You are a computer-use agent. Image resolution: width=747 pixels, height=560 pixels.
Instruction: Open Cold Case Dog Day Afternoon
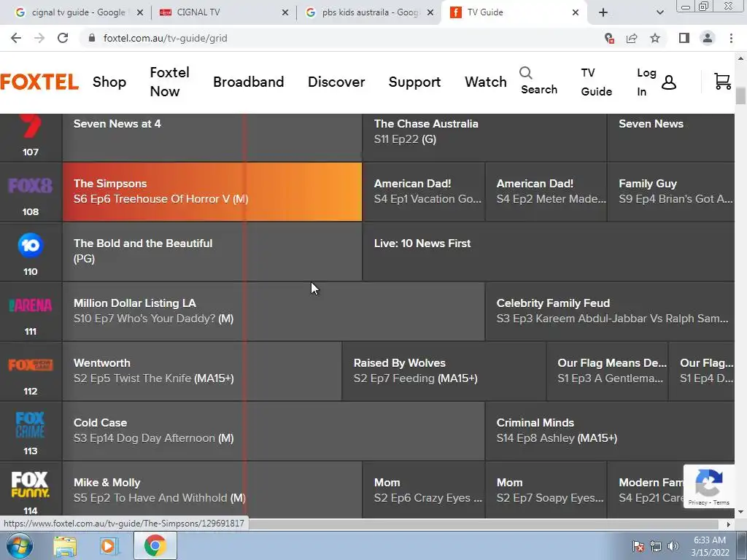tap(274, 431)
